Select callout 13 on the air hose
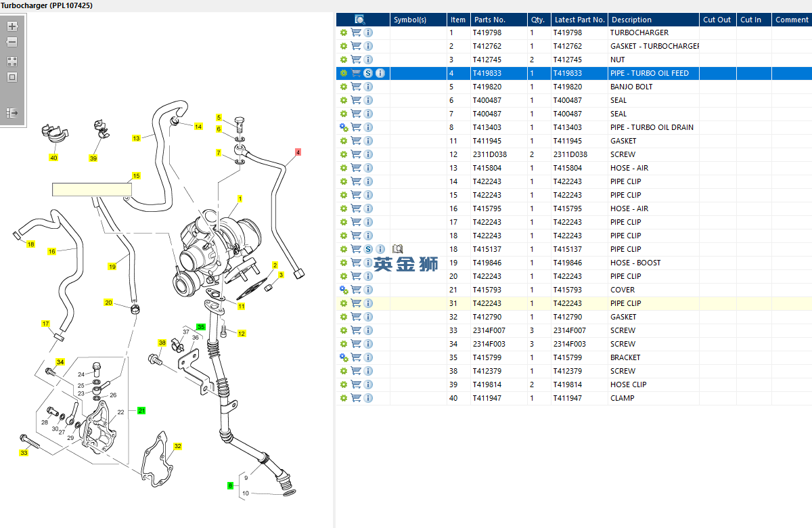This screenshot has height=528, width=812. (136, 138)
